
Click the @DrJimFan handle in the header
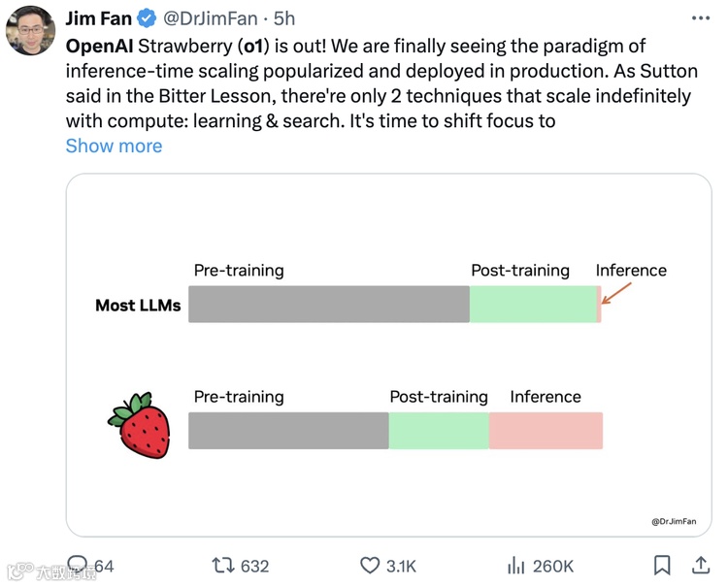point(209,18)
